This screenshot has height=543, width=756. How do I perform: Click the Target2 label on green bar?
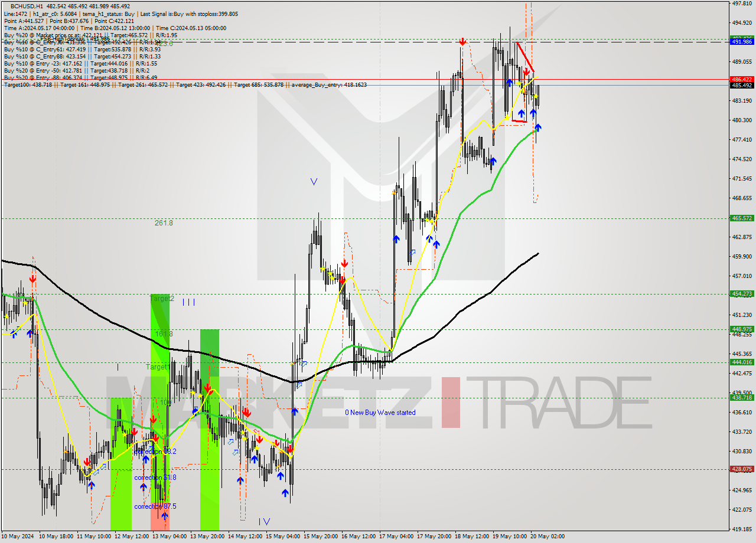coord(162,299)
